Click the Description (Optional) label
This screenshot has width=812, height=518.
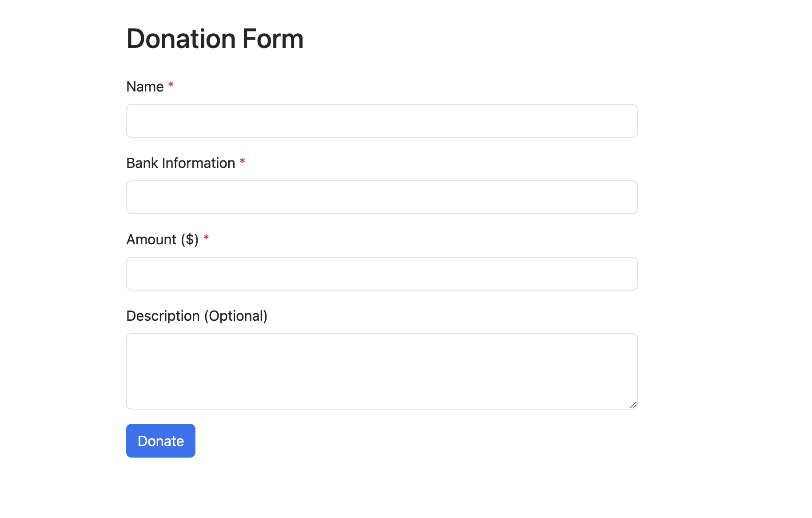click(197, 315)
